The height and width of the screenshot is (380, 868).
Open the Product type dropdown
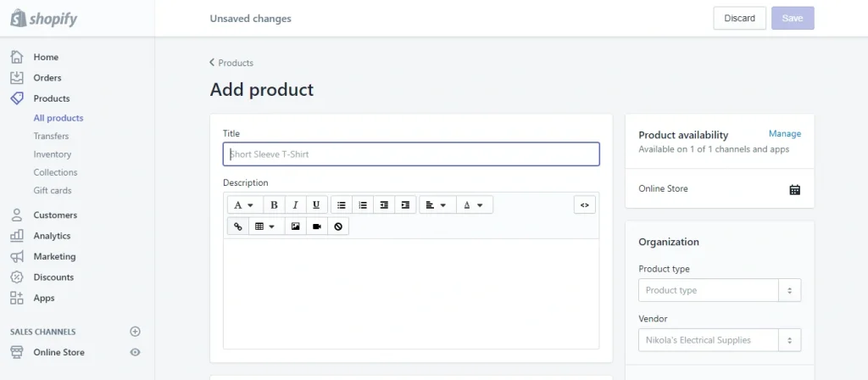788,290
